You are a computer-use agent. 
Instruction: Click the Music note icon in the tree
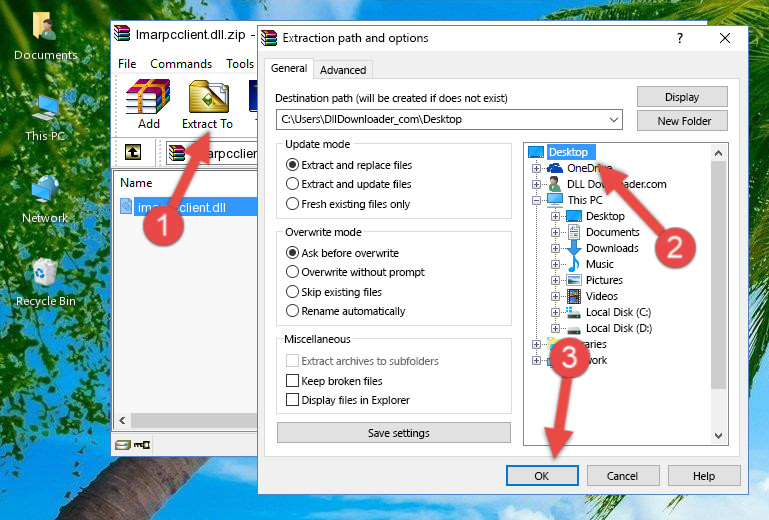point(574,264)
